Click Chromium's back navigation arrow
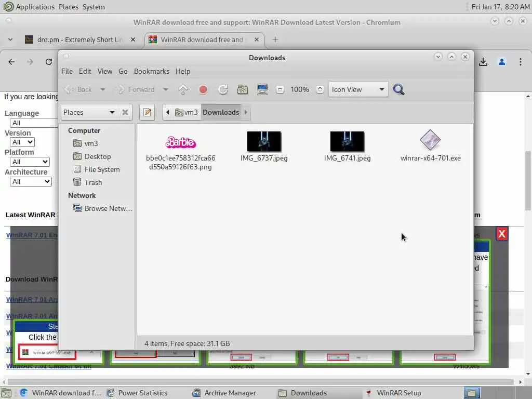Image resolution: width=532 pixels, height=399 pixels. (x=11, y=62)
